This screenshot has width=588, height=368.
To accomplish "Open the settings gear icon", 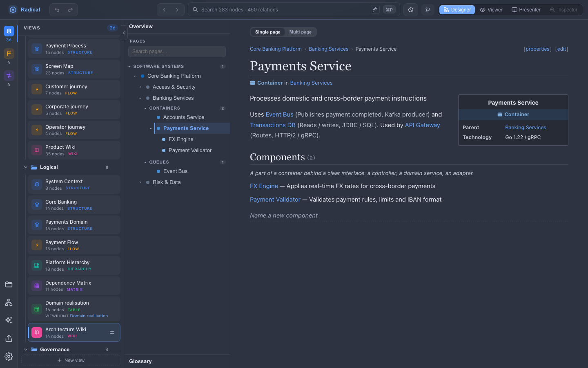I will pos(9,357).
